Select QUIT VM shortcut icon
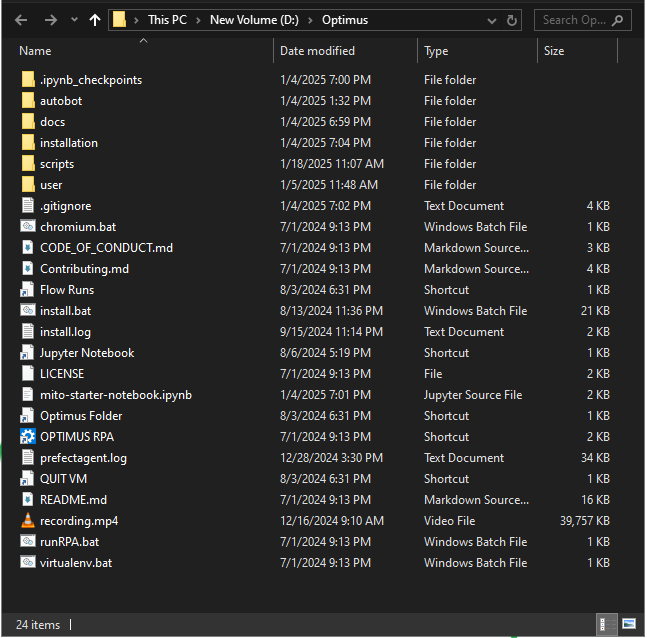This screenshot has width=647, height=638. (x=27, y=478)
